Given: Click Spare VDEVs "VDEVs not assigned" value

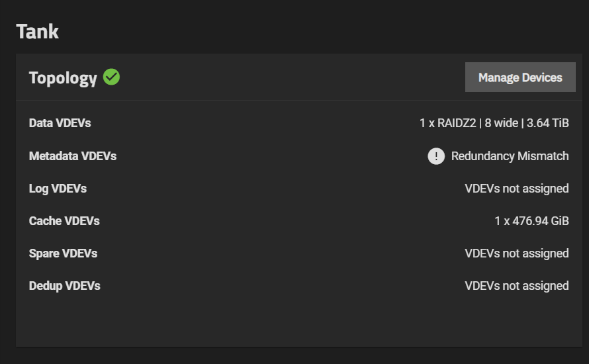Looking at the screenshot, I should tap(516, 253).
